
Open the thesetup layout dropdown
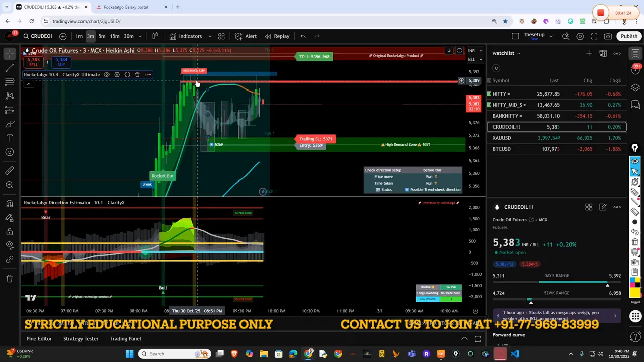[551, 35]
